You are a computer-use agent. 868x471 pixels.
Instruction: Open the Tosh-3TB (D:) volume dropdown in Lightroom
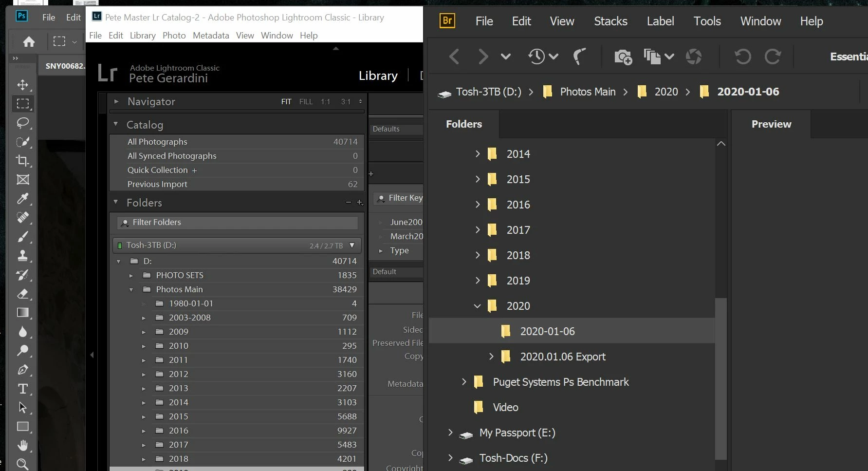[x=352, y=245]
